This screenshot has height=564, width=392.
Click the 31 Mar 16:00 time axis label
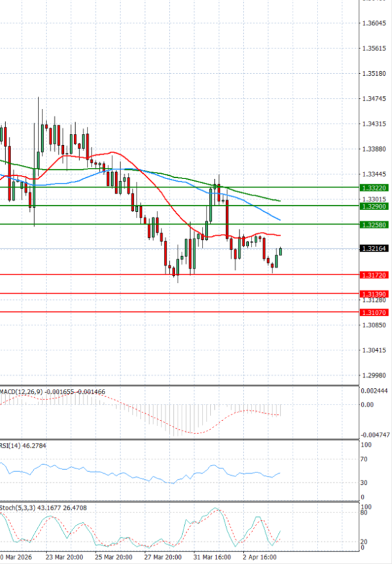point(212,558)
